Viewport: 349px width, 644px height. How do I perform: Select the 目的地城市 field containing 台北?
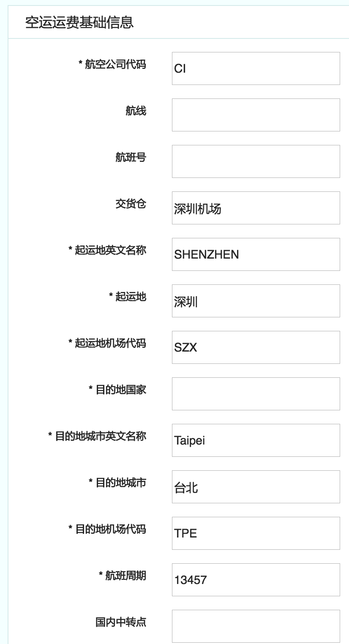click(256, 487)
